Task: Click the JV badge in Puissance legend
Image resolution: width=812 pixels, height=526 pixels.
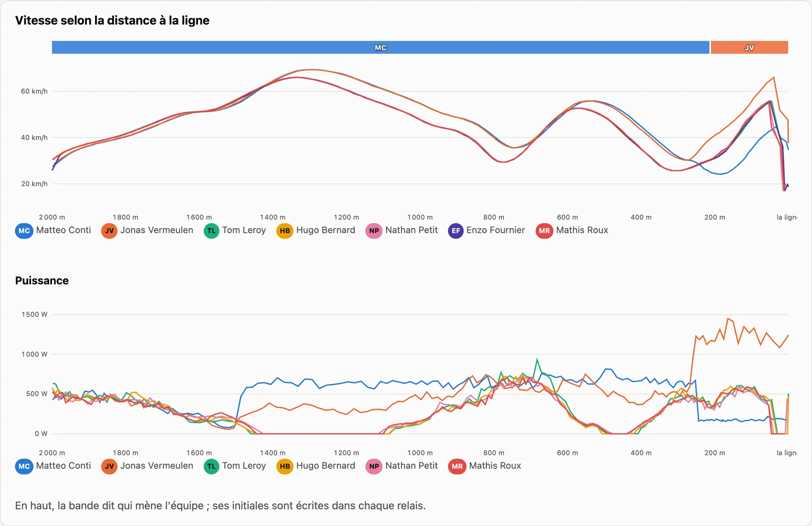Action: point(109,466)
